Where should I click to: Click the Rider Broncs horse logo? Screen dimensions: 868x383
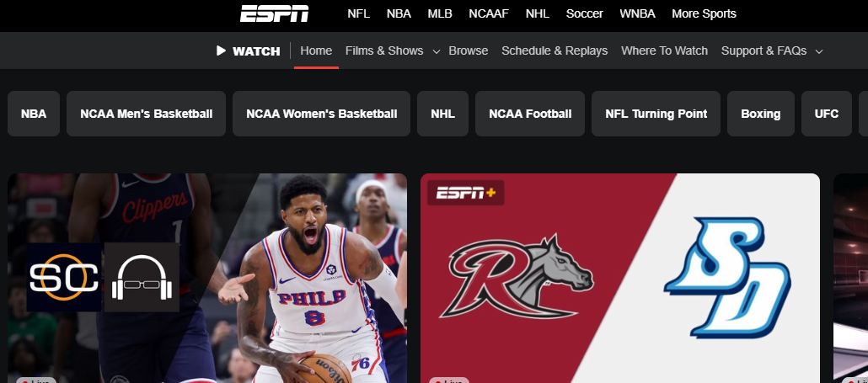coord(521,275)
